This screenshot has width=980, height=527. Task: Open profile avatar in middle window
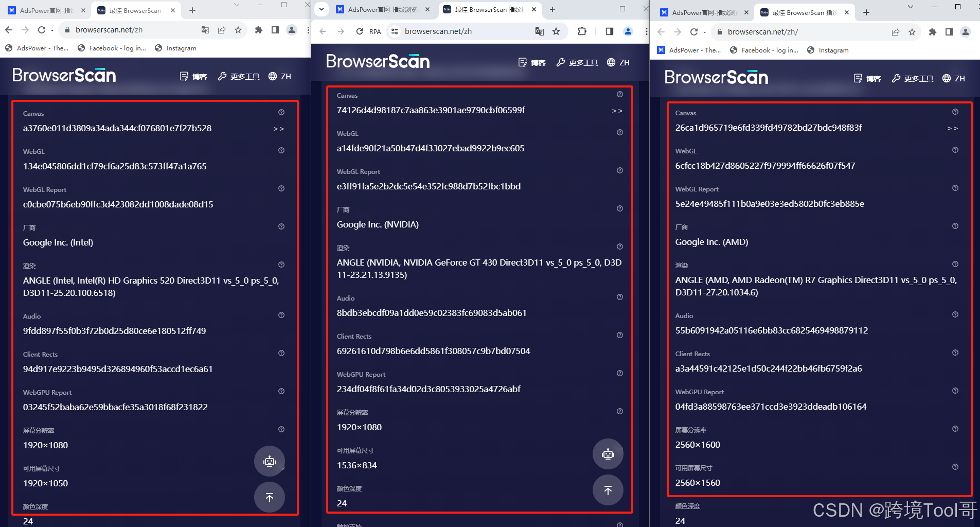click(x=628, y=31)
